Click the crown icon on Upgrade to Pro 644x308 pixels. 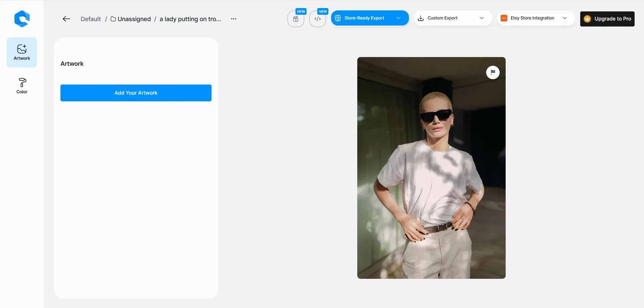coord(587,19)
